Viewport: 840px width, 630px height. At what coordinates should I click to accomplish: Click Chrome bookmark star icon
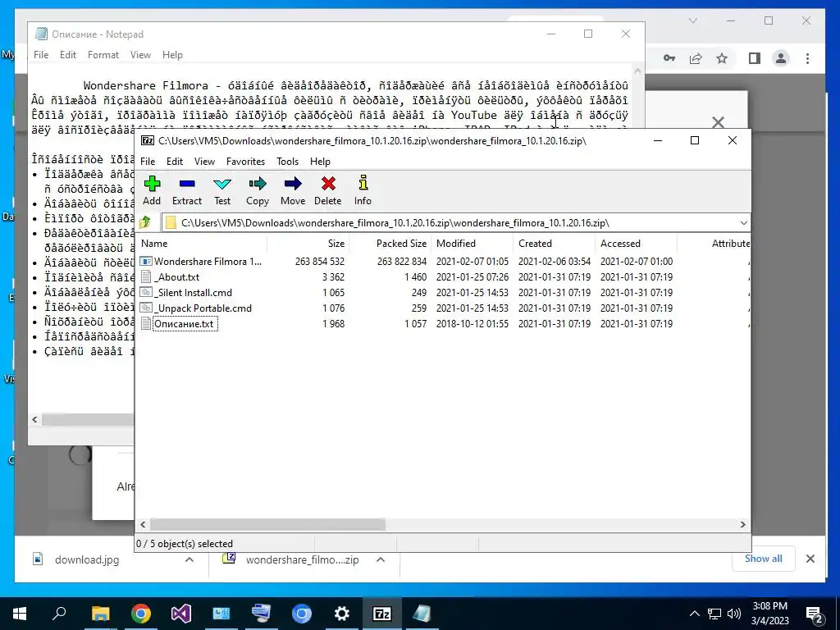722,58
